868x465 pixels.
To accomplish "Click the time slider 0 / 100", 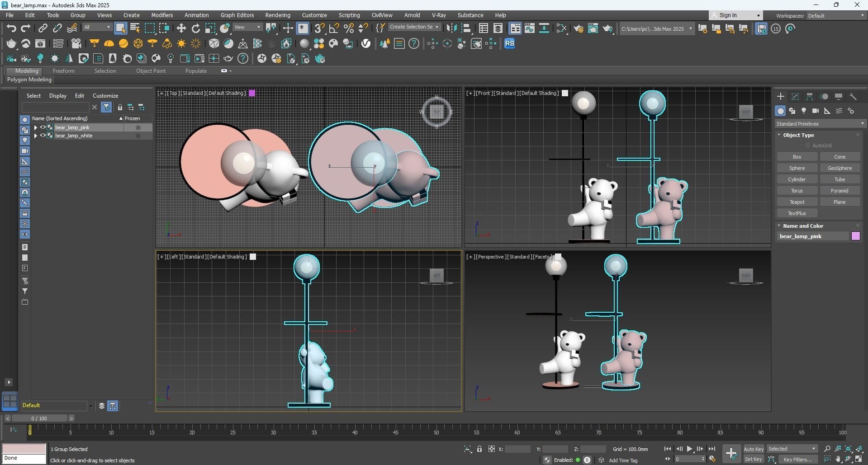I will (39, 418).
